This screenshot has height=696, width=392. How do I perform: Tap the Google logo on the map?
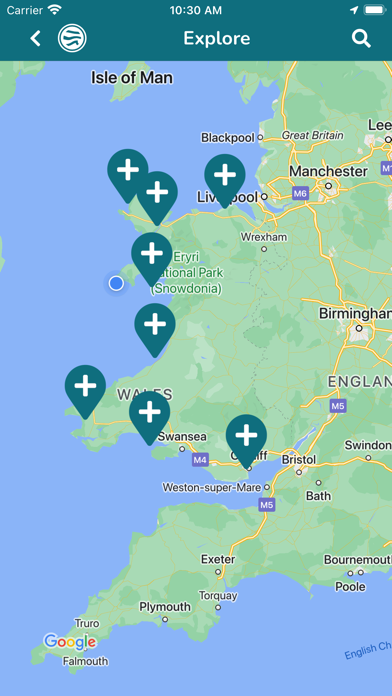70,642
